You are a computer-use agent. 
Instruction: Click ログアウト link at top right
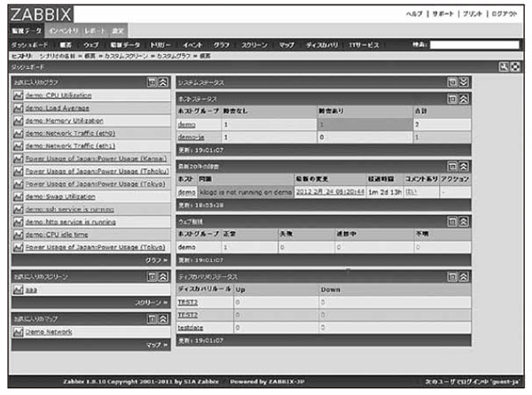pos(505,14)
